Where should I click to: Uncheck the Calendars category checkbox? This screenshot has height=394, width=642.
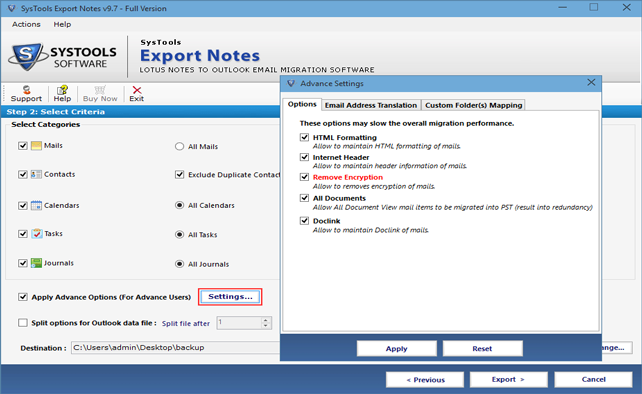23,205
